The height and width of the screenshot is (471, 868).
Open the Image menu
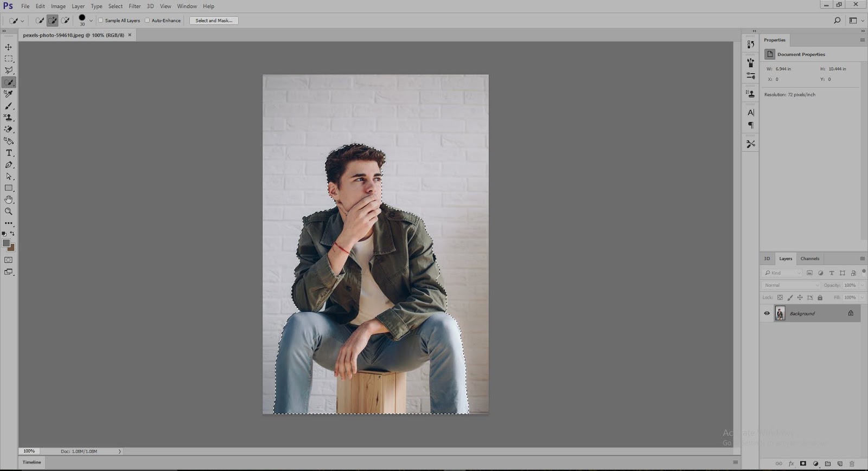[58, 6]
